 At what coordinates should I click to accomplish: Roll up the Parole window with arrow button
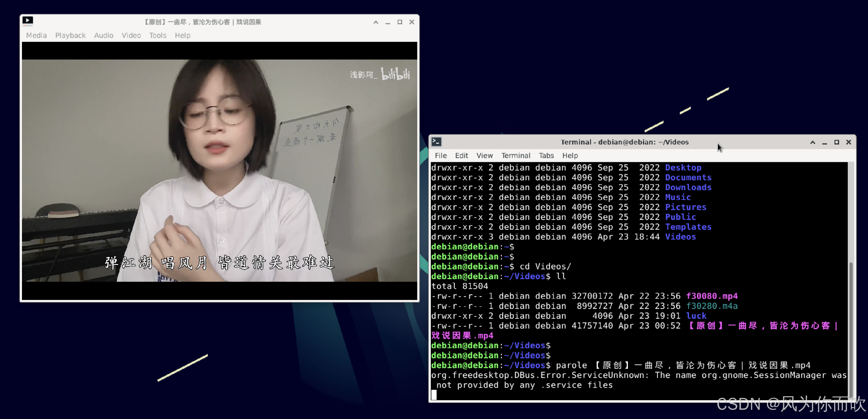tap(376, 22)
